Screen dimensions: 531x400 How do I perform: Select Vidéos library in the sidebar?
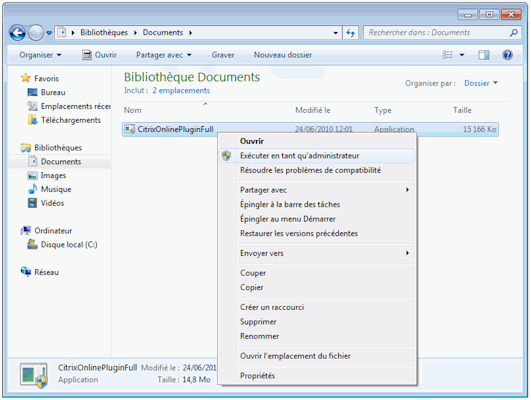click(46, 203)
